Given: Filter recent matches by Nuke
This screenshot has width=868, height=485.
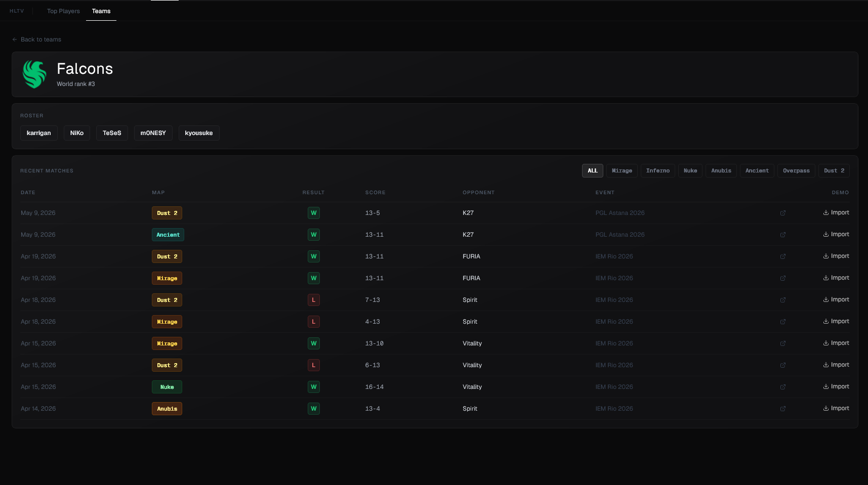Looking at the screenshot, I should point(690,171).
